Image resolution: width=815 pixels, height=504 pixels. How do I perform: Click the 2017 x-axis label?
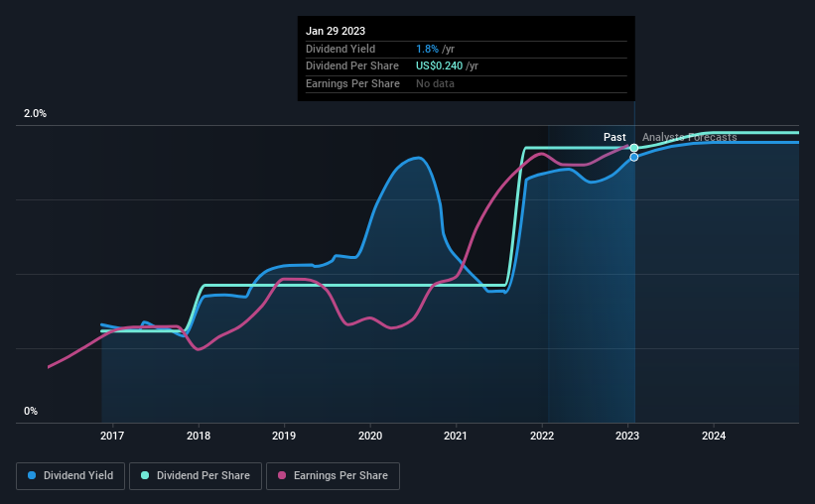click(x=112, y=436)
